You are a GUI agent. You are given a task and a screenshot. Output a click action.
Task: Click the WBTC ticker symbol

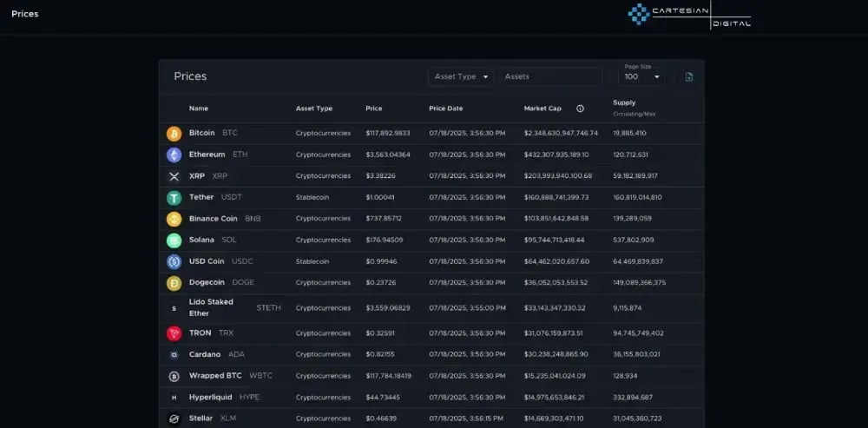tap(261, 376)
